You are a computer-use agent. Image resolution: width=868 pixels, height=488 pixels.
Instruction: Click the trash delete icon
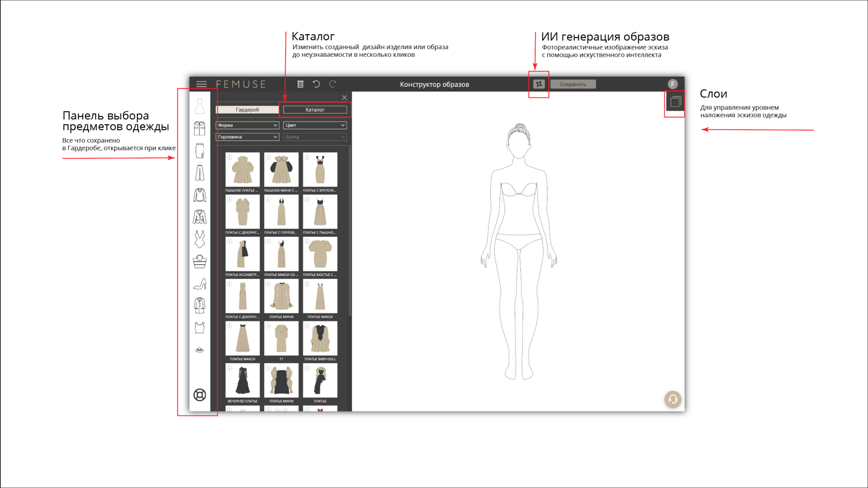tap(300, 84)
